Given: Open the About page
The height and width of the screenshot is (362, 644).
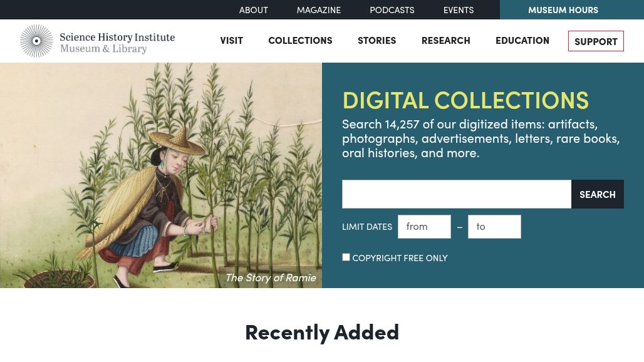Looking at the screenshot, I should point(253,10).
